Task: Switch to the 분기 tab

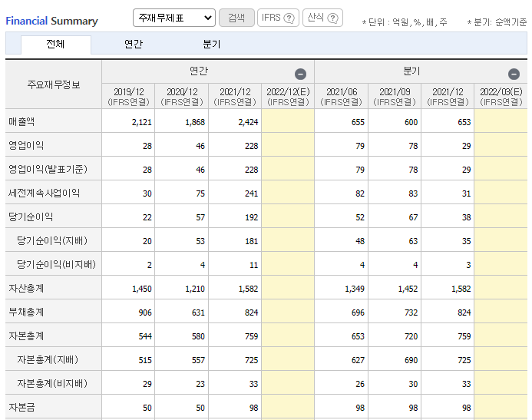Action: tap(211, 44)
